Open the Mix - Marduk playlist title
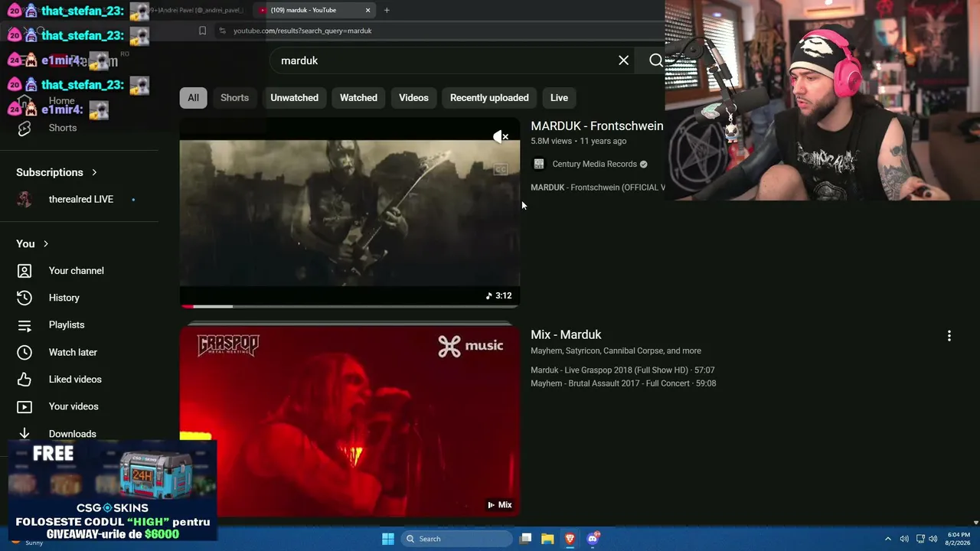This screenshot has height=551, width=980. (x=566, y=334)
